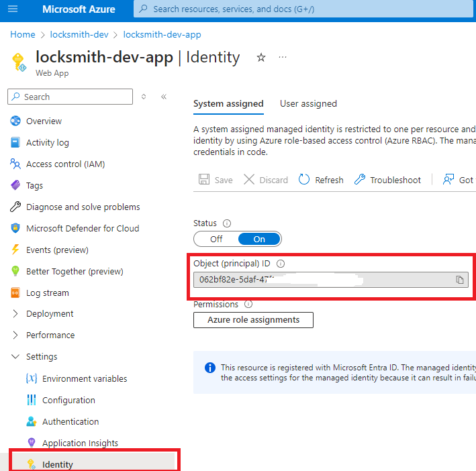The image size is (476, 471).
Task: Click the Object (principal) ID info icon
Action: click(281, 264)
